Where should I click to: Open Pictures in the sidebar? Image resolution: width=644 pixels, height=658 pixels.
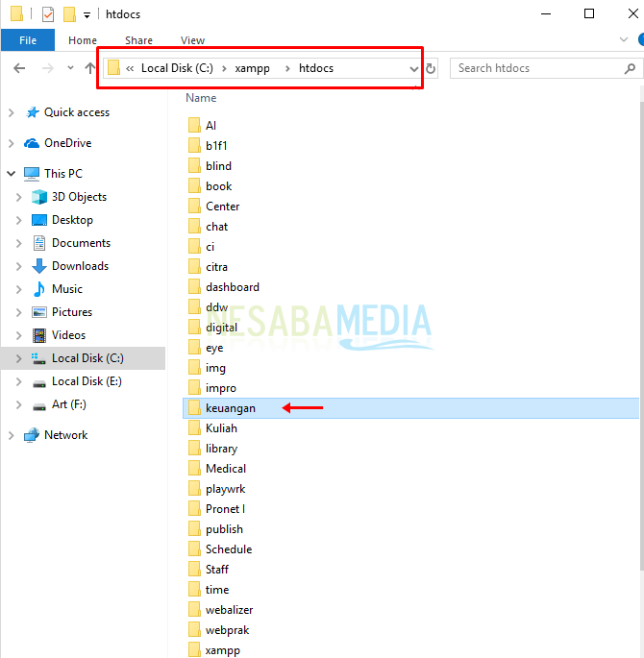pos(72,312)
